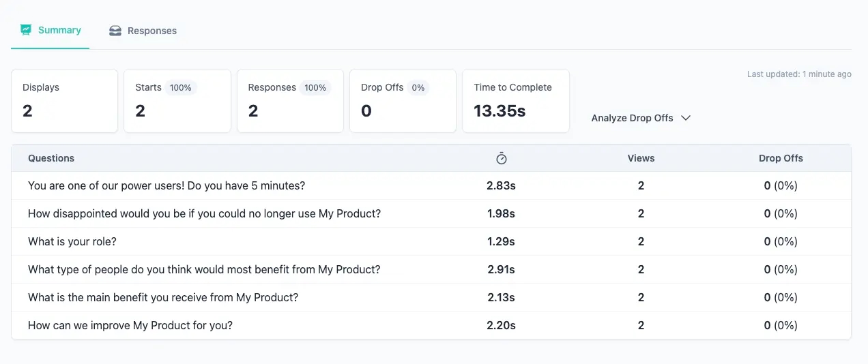Click the Questions column header
The image size is (868, 364).
(x=51, y=158)
